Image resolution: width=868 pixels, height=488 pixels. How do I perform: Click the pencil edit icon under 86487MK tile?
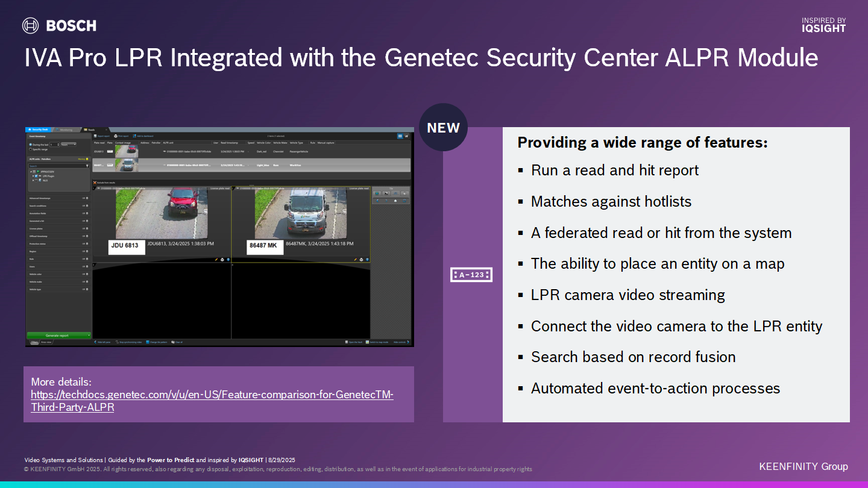(x=355, y=259)
